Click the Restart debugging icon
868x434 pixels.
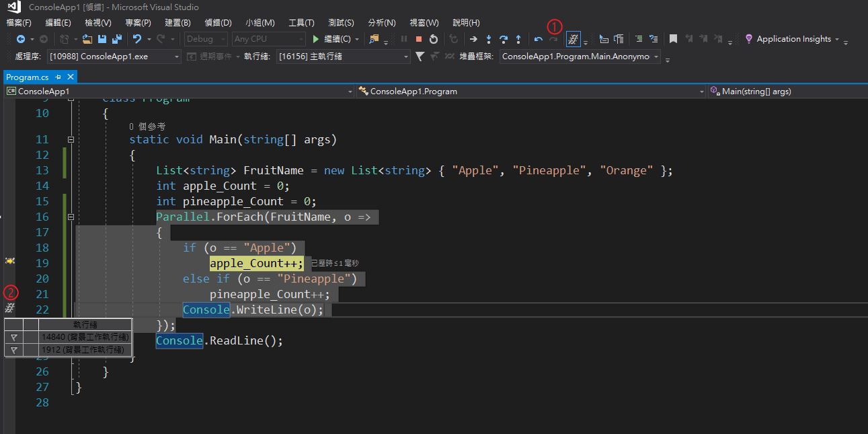(x=434, y=40)
